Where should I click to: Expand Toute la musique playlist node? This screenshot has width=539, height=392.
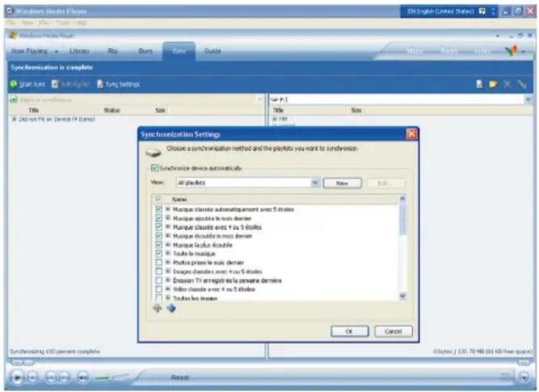168,253
